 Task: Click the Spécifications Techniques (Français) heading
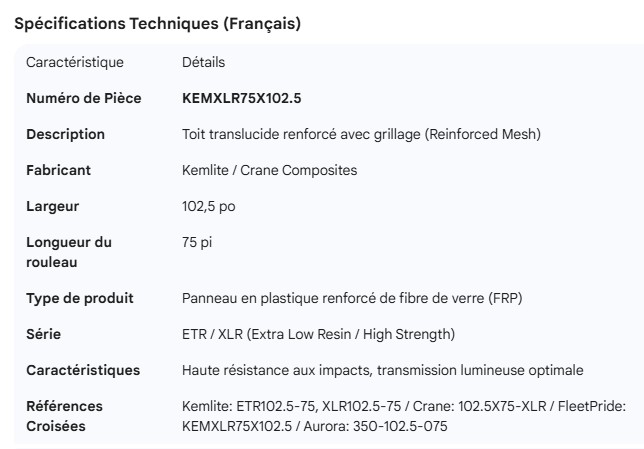(x=157, y=25)
